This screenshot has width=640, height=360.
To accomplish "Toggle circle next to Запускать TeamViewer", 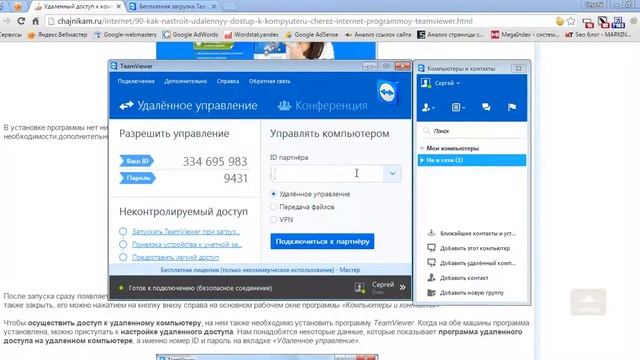I will (123, 231).
